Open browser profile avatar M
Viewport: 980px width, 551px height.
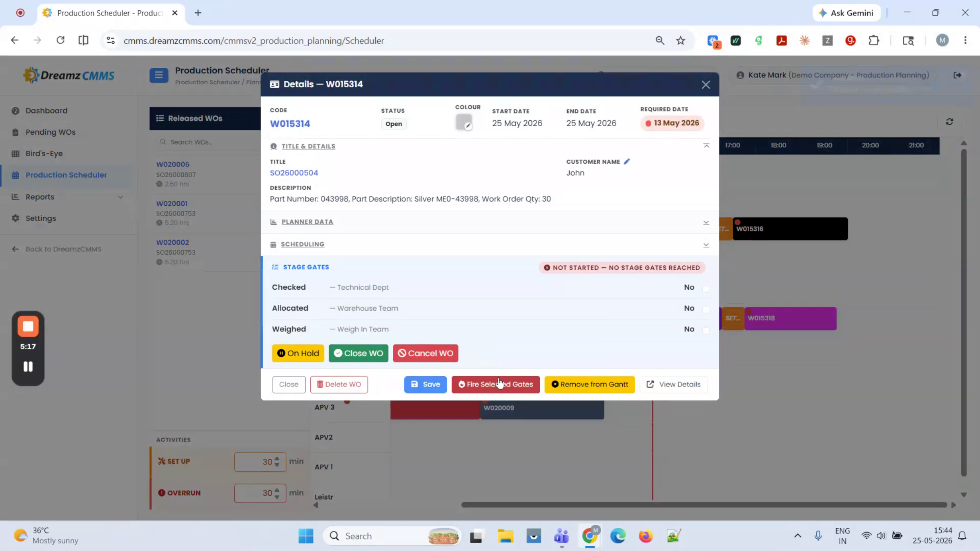tap(942, 40)
